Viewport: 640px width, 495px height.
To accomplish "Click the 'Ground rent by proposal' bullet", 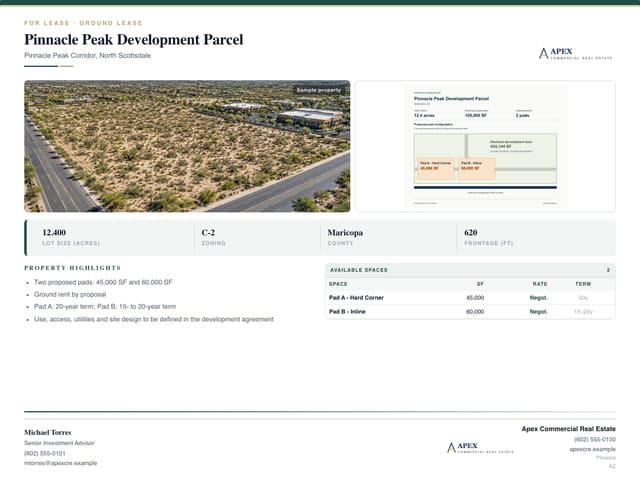I will coord(70,294).
